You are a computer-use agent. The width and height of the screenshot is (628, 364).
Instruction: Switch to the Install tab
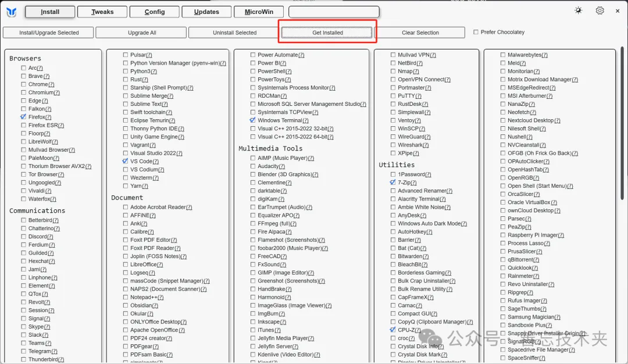pos(50,12)
